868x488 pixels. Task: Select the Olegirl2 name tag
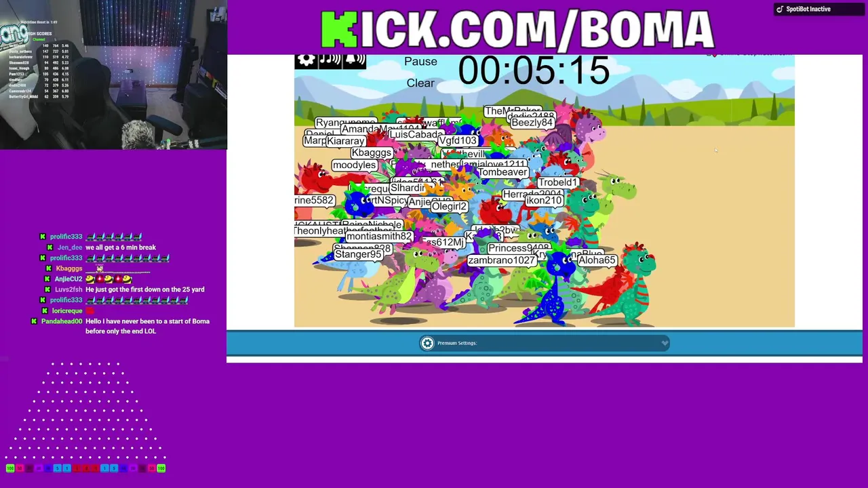click(x=449, y=206)
